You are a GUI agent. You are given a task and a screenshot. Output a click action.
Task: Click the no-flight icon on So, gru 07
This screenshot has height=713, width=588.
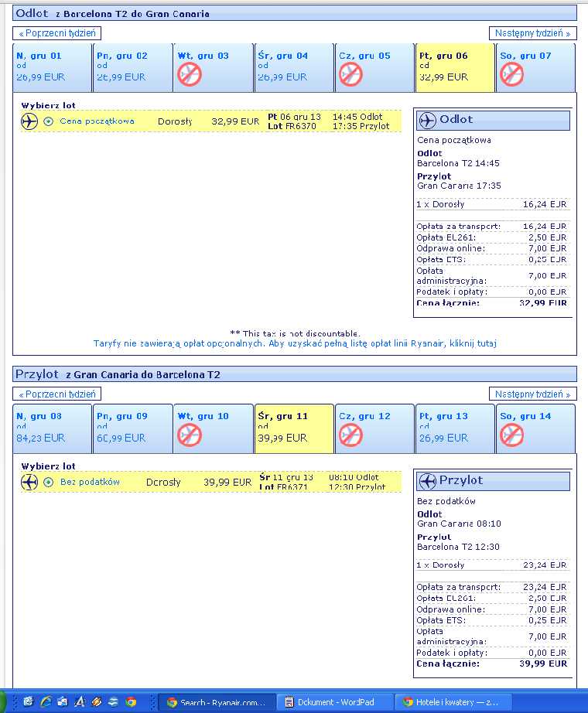tap(511, 74)
